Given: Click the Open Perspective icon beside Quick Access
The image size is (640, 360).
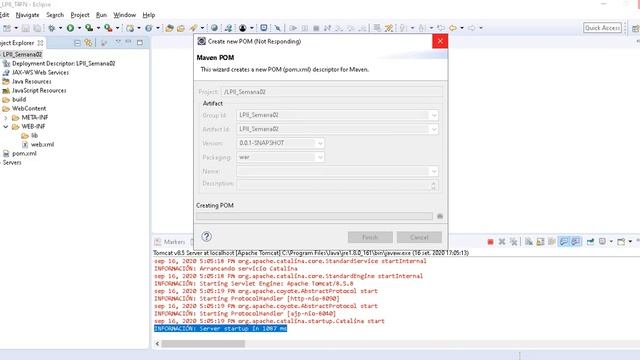Looking at the screenshot, I should (x=636, y=28).
